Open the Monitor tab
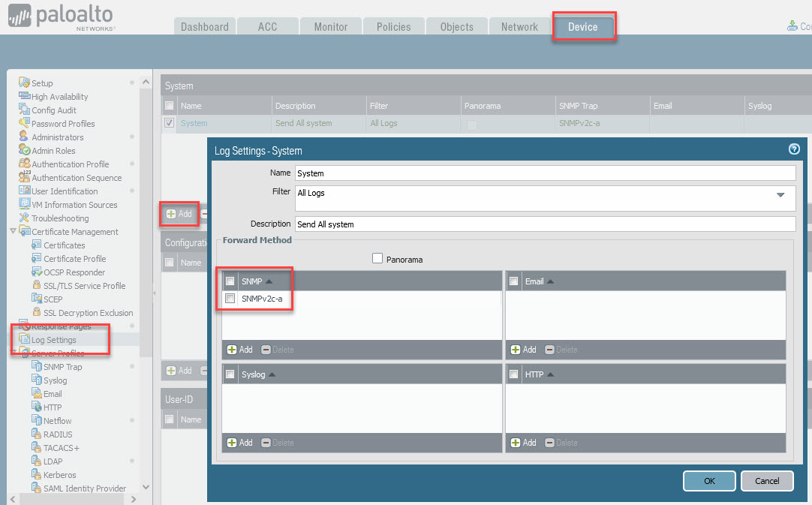This screenshot has height=505, width=812. pos(330,27)
